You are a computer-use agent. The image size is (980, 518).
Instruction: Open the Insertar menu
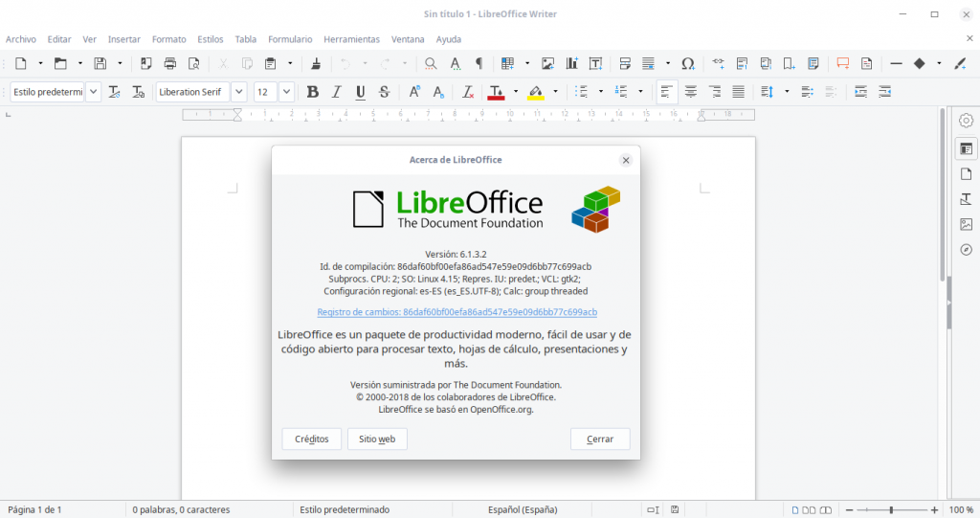pos(123,39)
